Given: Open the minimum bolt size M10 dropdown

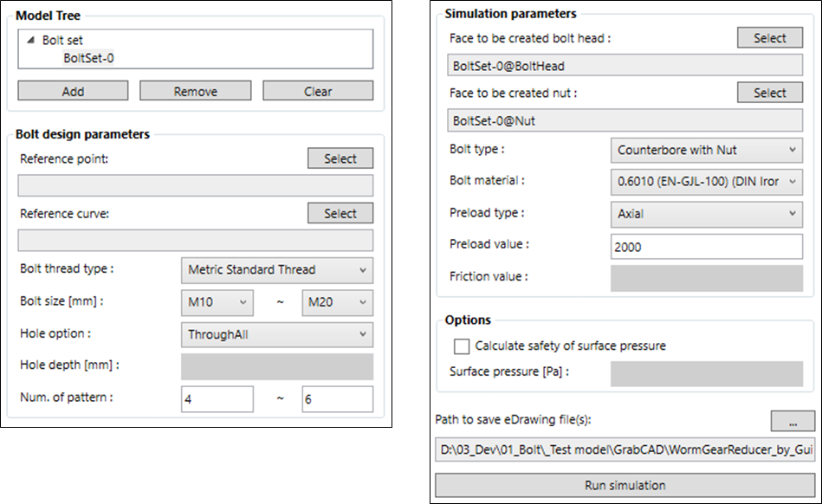Looking at the screenshot, I should (x=217, y=302).
